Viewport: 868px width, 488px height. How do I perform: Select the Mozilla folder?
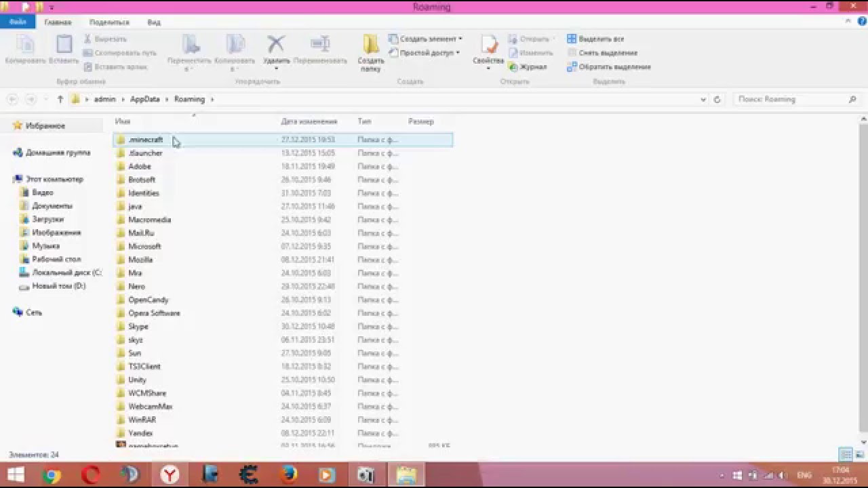coord(283,260)
